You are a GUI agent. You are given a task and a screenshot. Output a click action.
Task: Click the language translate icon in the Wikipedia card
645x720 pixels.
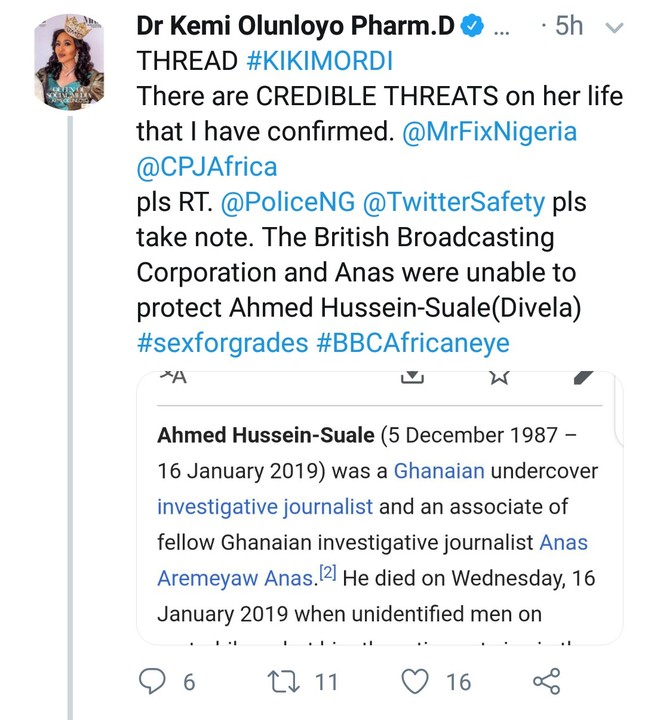click(172, 377)
